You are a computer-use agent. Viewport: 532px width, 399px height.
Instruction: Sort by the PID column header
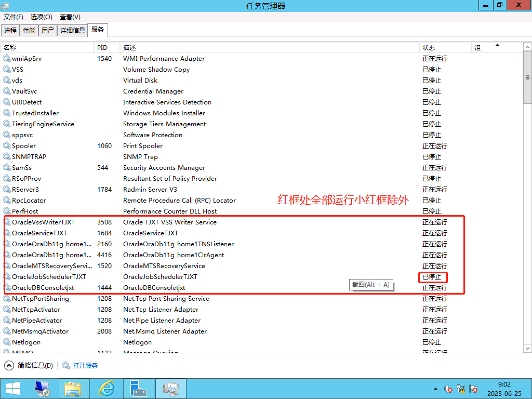pos(107,47)
